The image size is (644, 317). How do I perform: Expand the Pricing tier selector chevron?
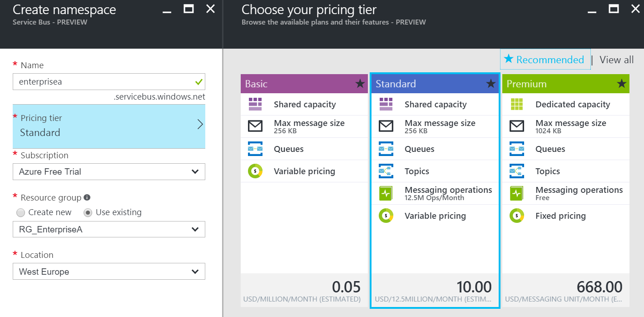click(x=200, y=123)
